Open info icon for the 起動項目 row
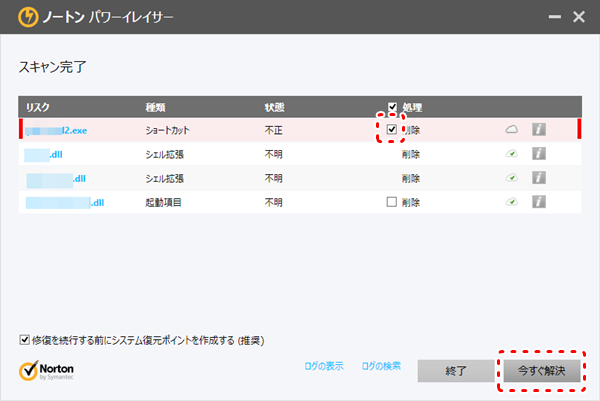This screenshot has width=600, height=401. coord(539,202)
